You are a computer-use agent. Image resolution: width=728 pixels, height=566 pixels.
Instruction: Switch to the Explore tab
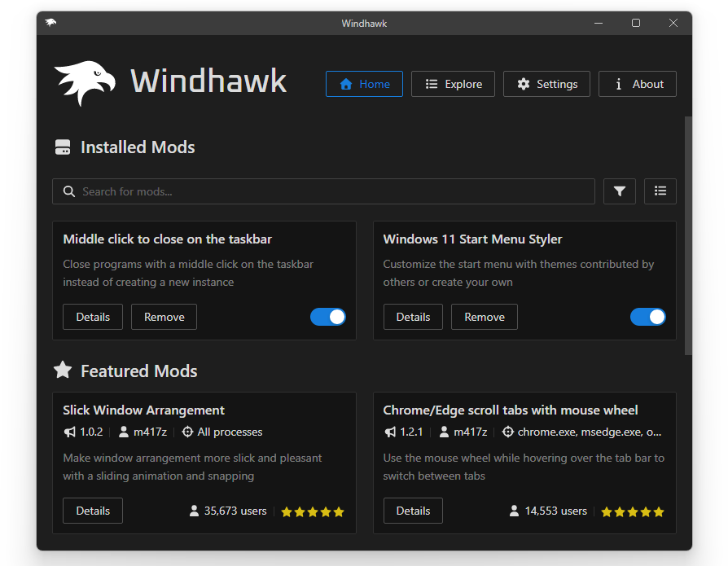pos(454,84)
